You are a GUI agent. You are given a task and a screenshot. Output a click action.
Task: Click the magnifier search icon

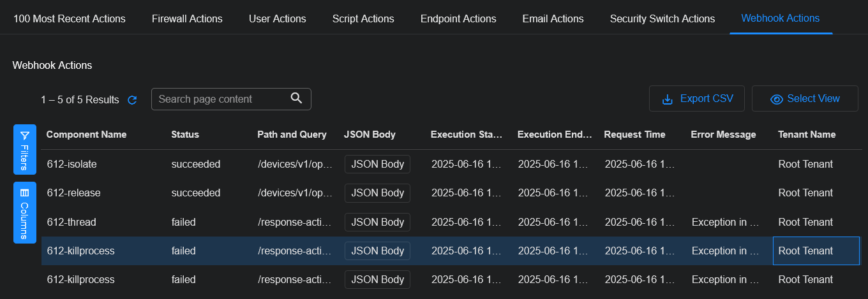(296, 98)
